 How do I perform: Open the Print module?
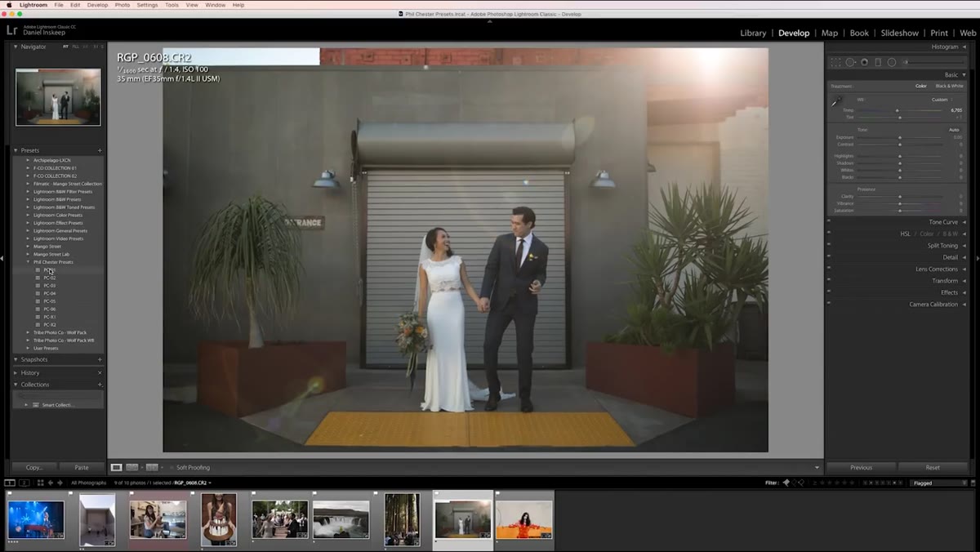point(939,33)
